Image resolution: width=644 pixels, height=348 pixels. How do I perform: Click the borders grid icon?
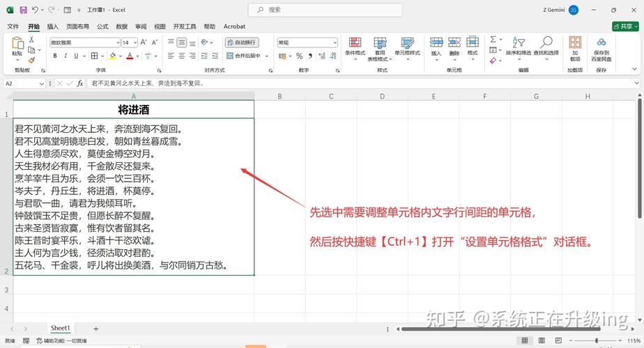pyautogui.click(x=95, y=56)
